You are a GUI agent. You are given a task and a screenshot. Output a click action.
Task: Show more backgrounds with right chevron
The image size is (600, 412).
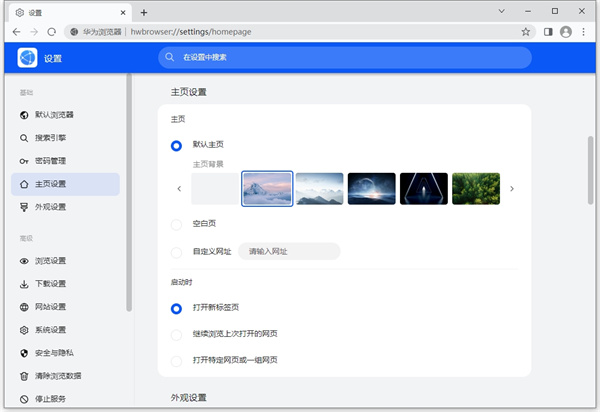[x=512, y=189]
